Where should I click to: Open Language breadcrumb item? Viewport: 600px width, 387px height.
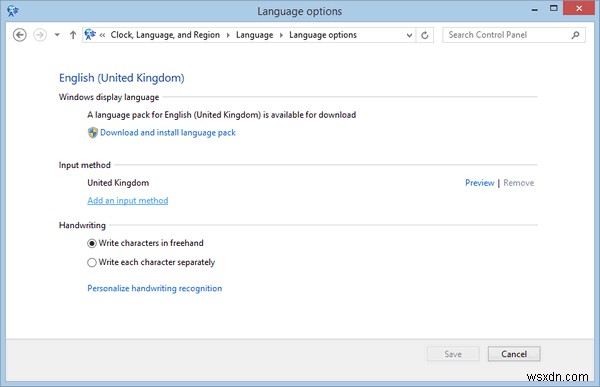[x=254, y=35]
